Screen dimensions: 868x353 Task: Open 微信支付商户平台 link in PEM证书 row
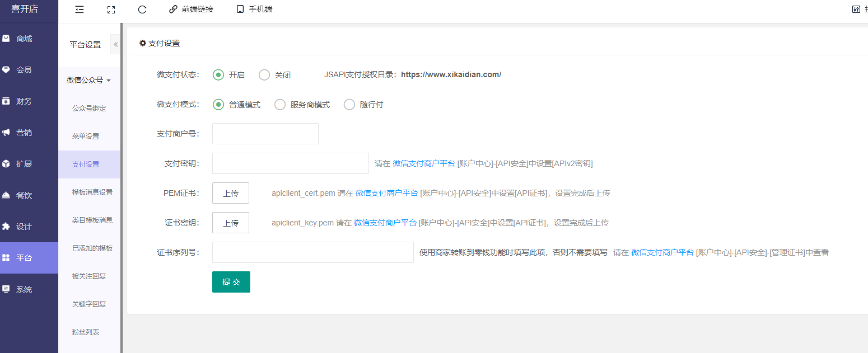(x=386, y=193)
